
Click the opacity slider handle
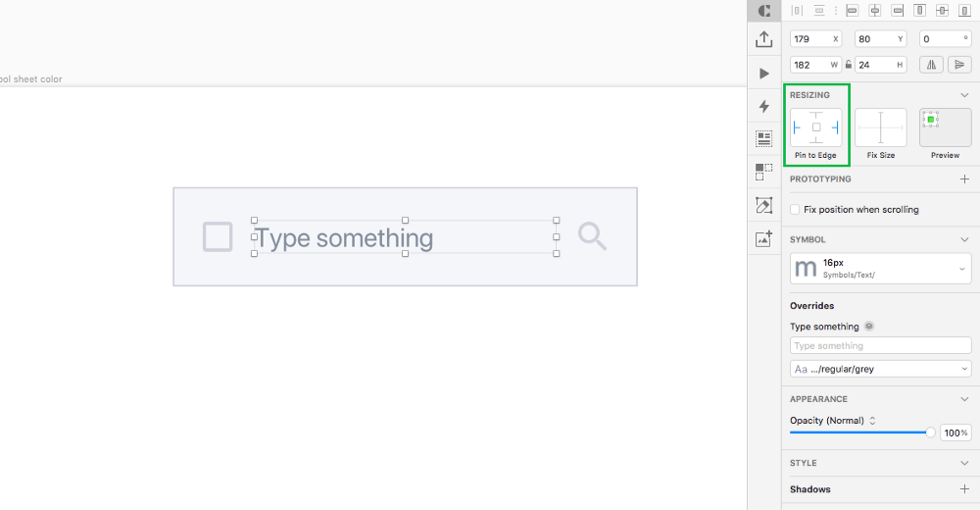pos(931,433)
